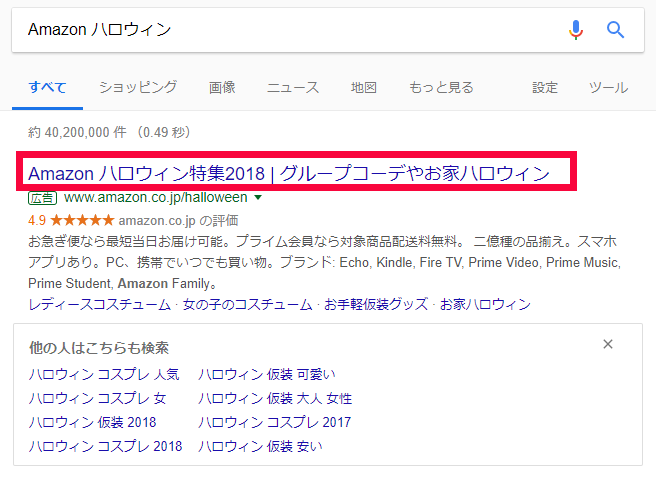Viewport: 656px width, 480px height.
Task: Click related search ハロウィン コスプレ 人気
Action: click(105, 374)
